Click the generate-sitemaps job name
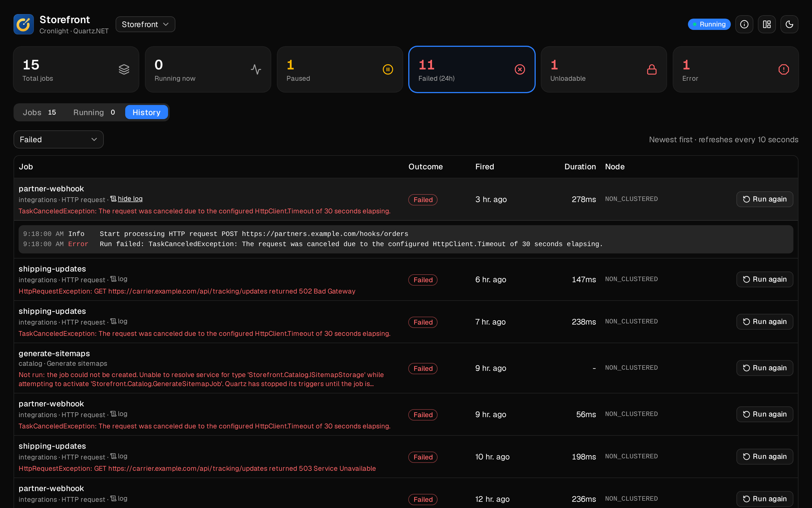Screen dimensions: 812x508 (x=54, y=353)
